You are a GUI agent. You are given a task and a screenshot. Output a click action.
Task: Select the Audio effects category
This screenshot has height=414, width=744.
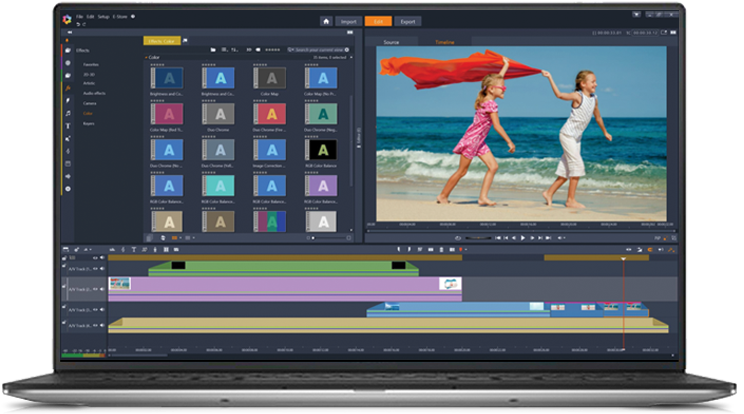(94, 93)
